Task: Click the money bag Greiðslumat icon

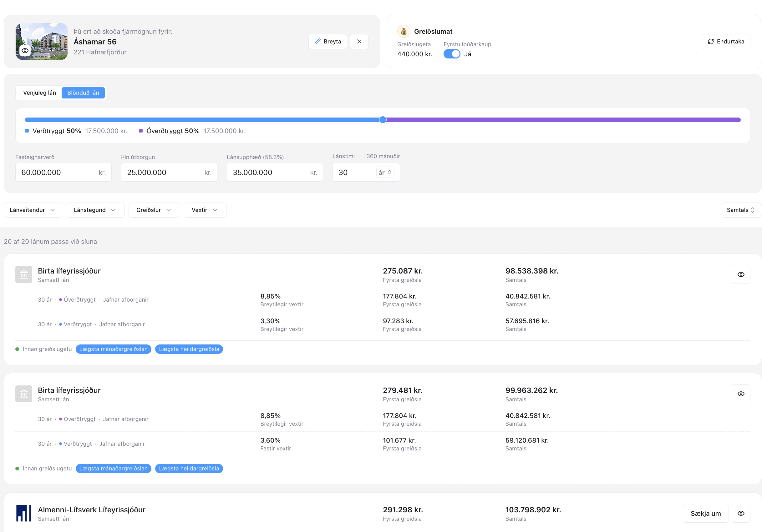Action: tap(404, 32)
